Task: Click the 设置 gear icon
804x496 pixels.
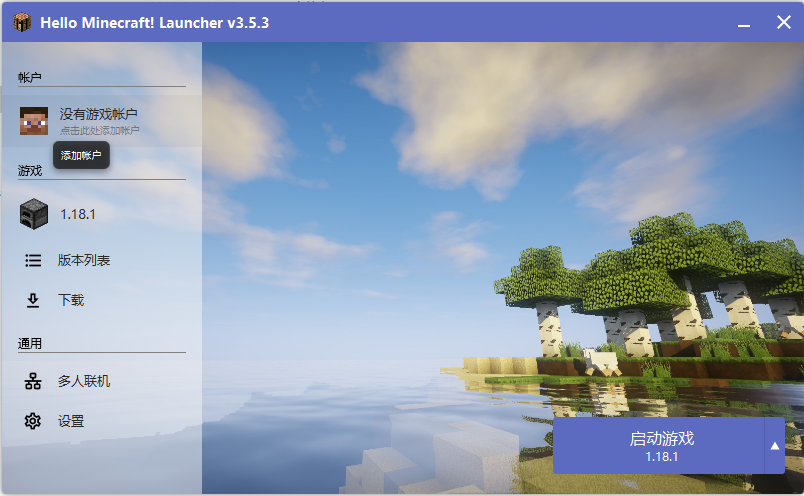Action: (x=33, y=421)
